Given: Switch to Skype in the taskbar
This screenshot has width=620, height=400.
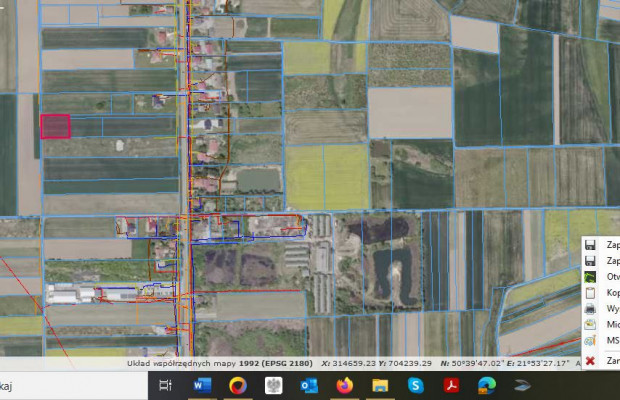Looking at the screenshot, I should click(415, 385).
